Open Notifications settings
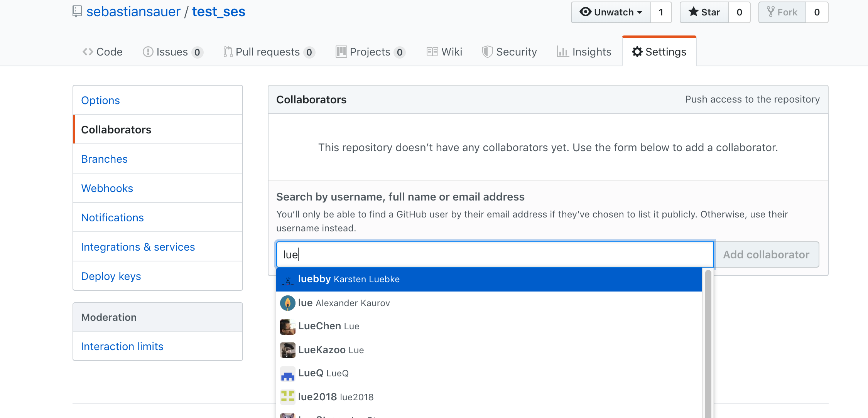Screen dimensions: 868x418 pos(158,217)
